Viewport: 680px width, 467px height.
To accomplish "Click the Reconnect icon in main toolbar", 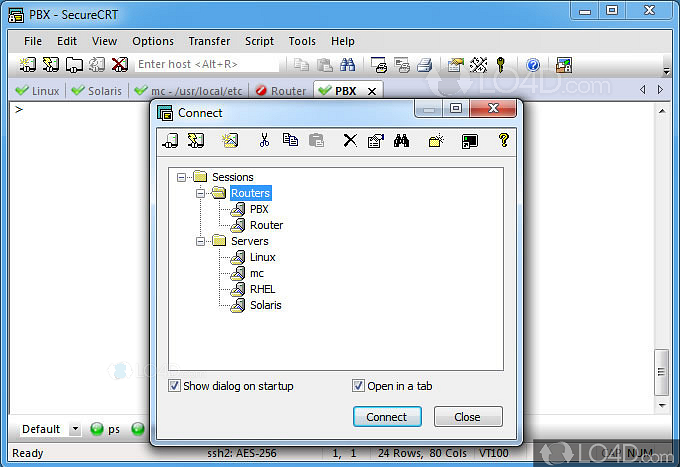I will pos(97,65).
